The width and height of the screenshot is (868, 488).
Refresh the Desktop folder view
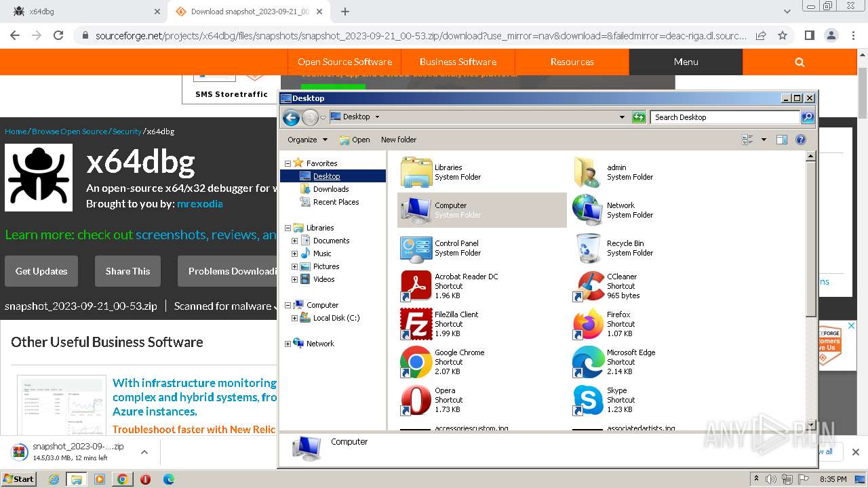[x=639, y=117]
